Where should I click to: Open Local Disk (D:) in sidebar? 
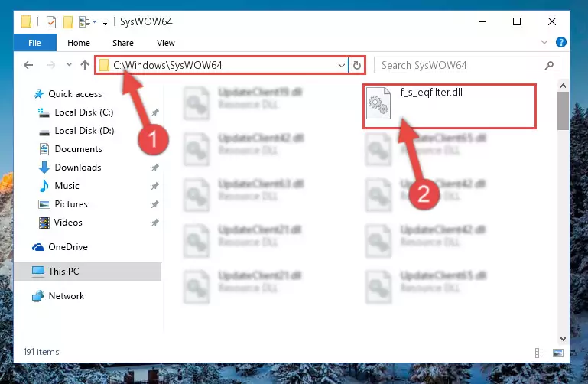pyautogui.click(x=84, y=131)
